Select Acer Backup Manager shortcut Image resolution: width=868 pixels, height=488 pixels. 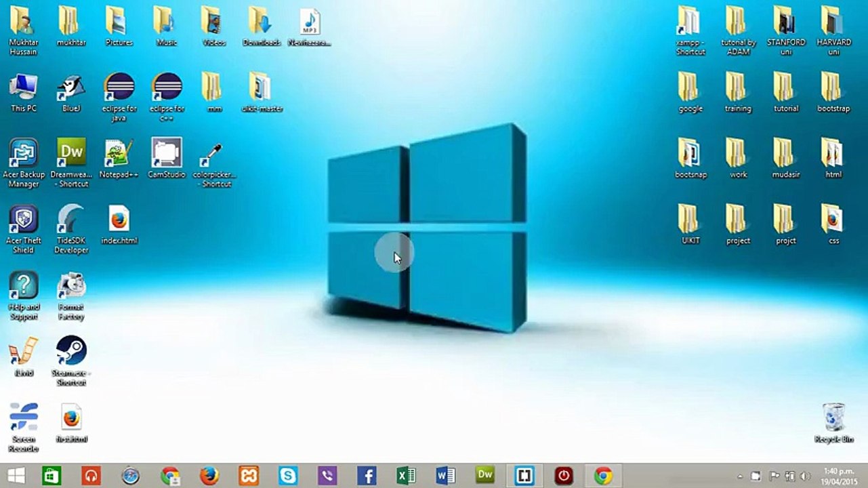[24, 163]
